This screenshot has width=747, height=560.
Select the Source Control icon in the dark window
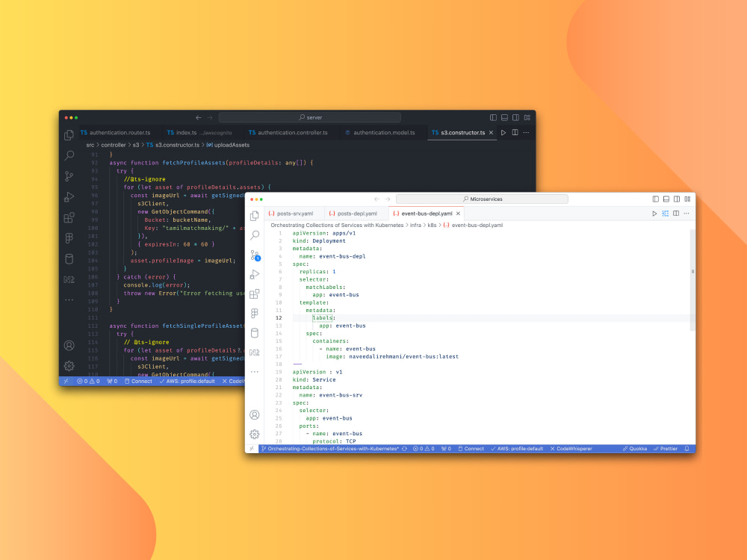click(x=68, y=175)
